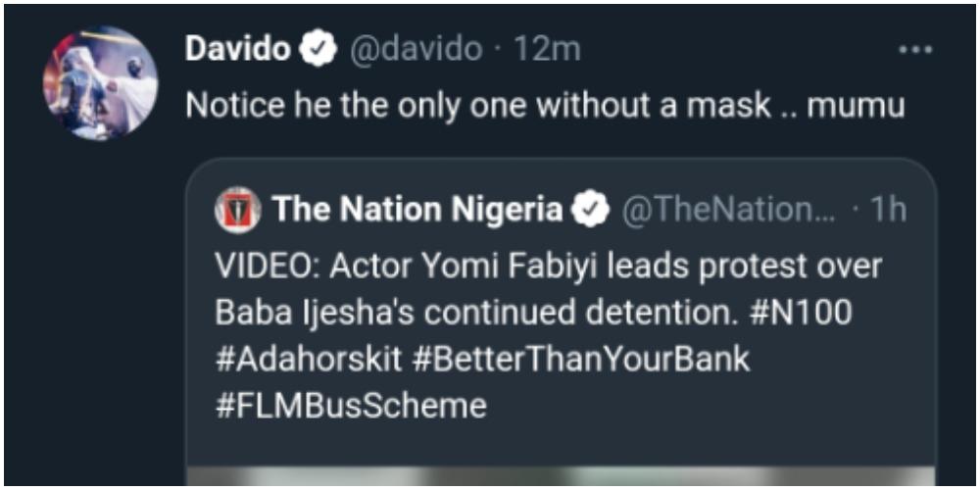The image size is (980, 490).
Task: Click the 1h timestamp on quoted tweet
Action: pos(887,209)
